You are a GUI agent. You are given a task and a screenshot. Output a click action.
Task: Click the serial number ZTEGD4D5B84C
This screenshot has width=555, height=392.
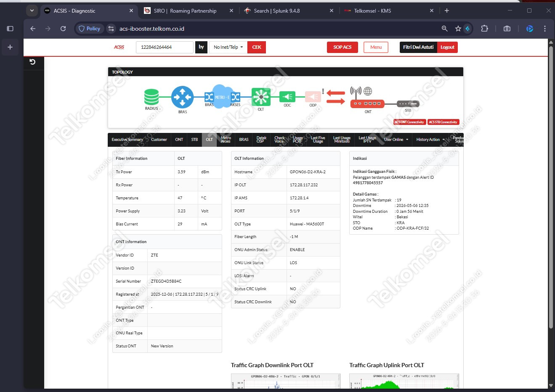166,281
